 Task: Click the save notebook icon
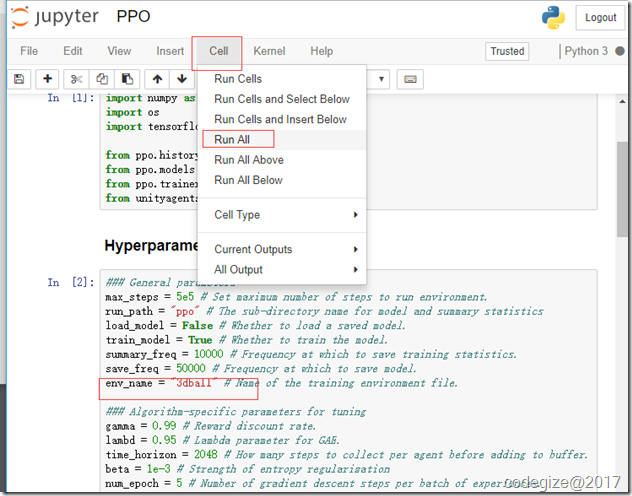[19, 79]
